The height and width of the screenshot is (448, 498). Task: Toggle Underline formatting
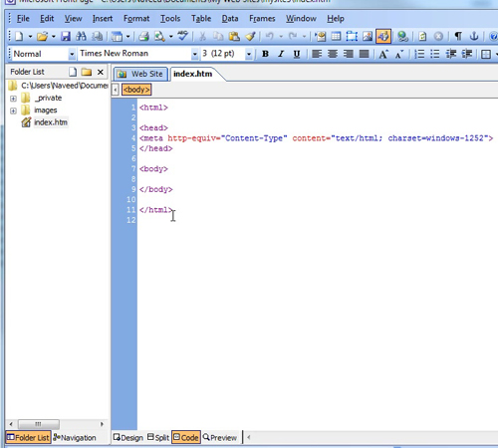(x=297, y=54)
